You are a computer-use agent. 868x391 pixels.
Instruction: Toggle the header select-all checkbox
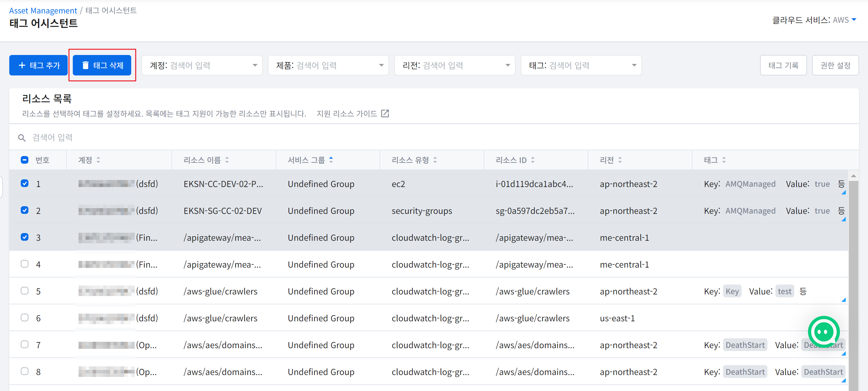(x=25, y=160)
